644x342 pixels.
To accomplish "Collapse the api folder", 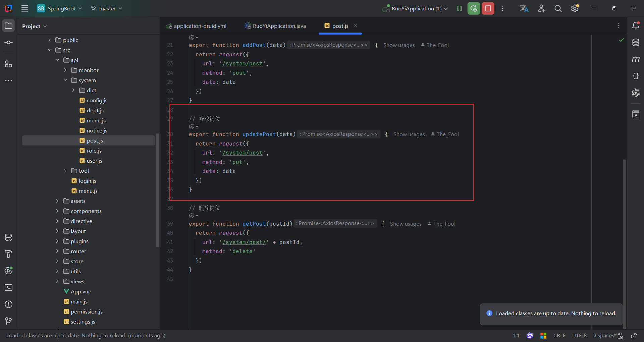I will point(57,60).
